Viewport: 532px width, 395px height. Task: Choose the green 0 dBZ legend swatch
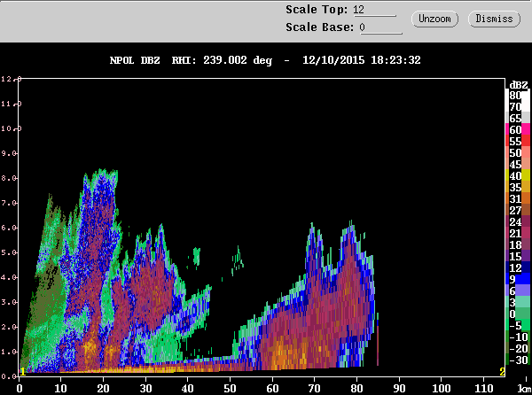(514, 314)
